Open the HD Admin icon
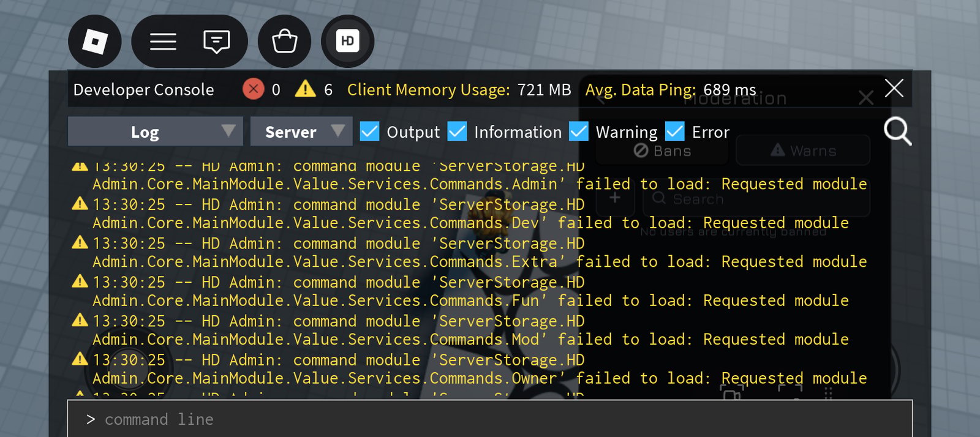 click(x=347, y=42)
